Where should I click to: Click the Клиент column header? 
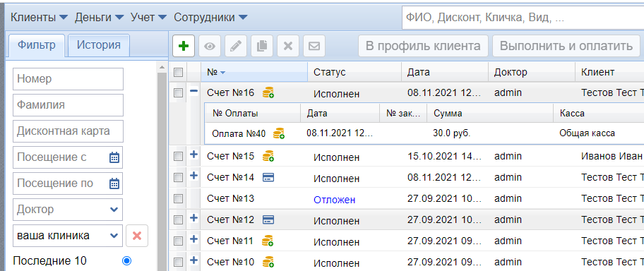[609, 72]
